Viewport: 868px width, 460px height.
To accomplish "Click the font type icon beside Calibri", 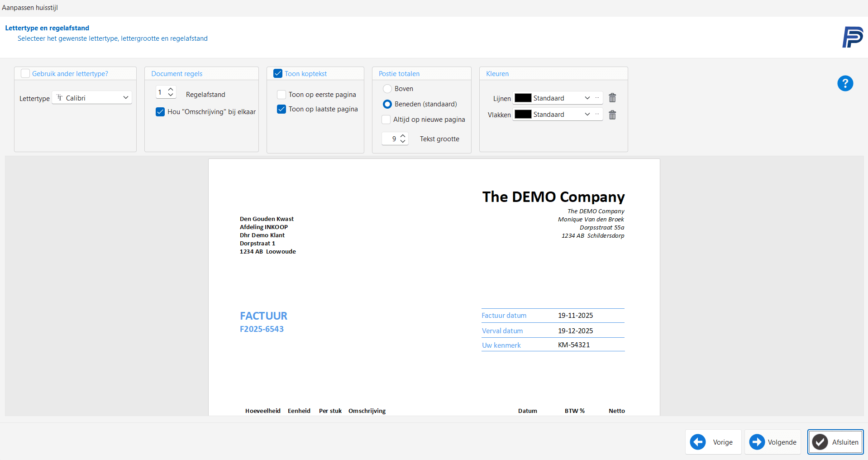I will point(60,98).
